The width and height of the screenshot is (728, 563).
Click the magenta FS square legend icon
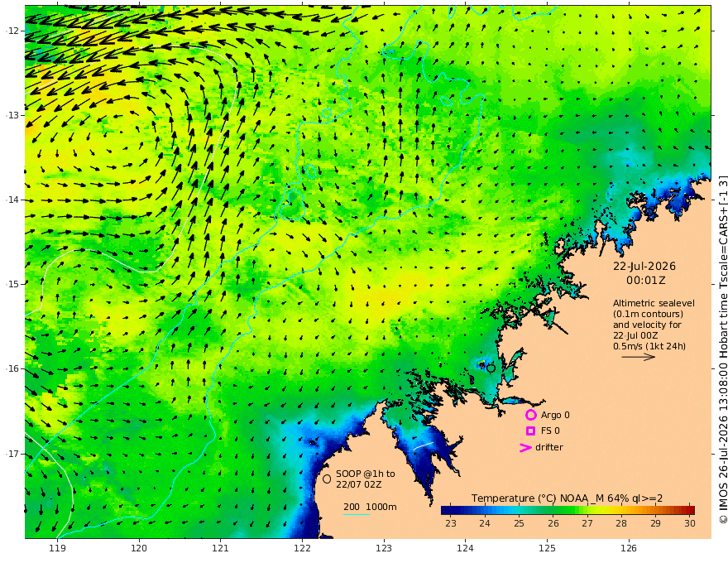click(x=530, y=431)
